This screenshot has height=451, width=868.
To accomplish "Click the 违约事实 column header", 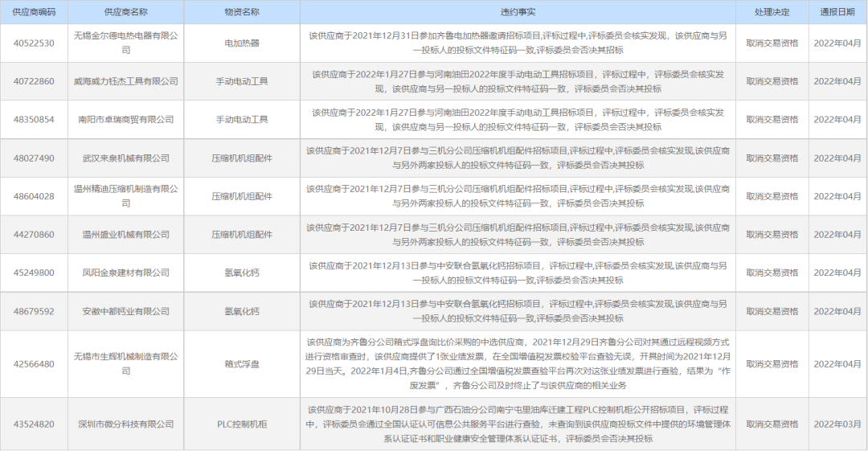I will point(518,11).
